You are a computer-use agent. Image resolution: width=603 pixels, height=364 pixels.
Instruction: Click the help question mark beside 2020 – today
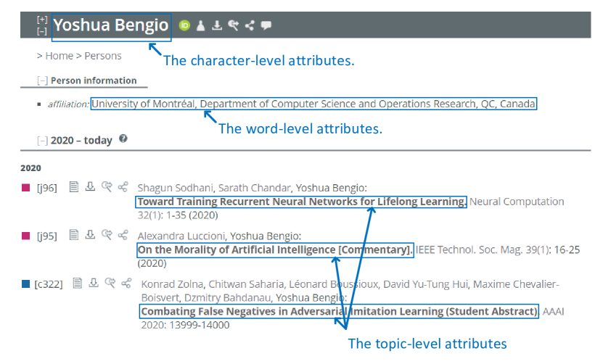pyautogui.click(x=123, y=138)
